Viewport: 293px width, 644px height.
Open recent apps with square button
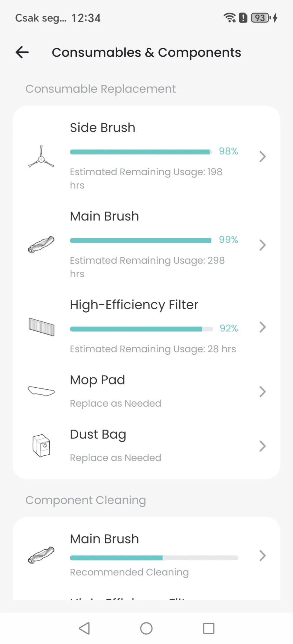coord(209,628)
